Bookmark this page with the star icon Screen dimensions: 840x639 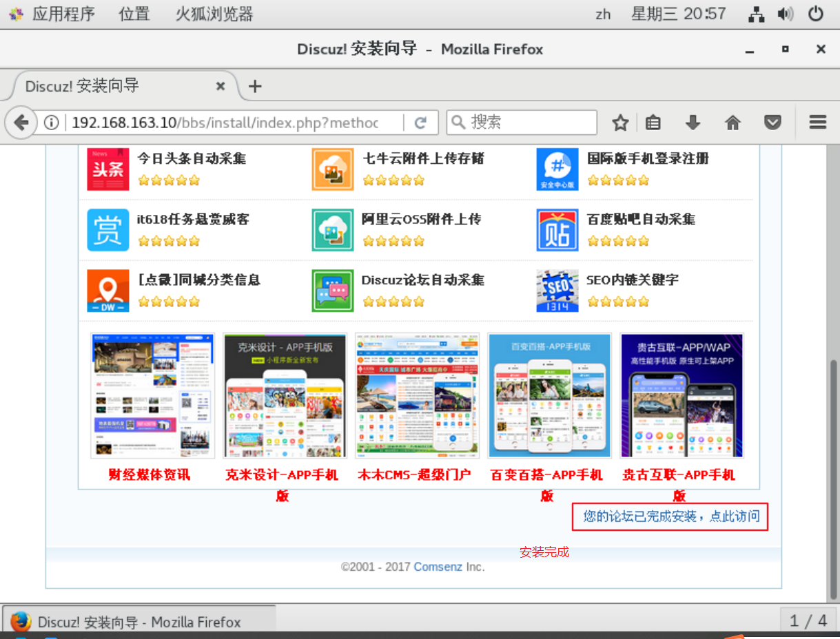(x=620, y=123)
